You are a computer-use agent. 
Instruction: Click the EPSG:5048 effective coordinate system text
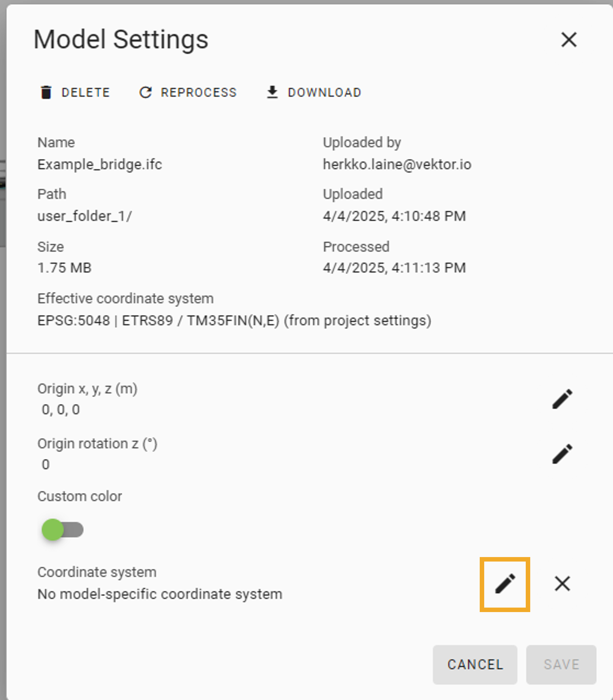pos(234,321)
